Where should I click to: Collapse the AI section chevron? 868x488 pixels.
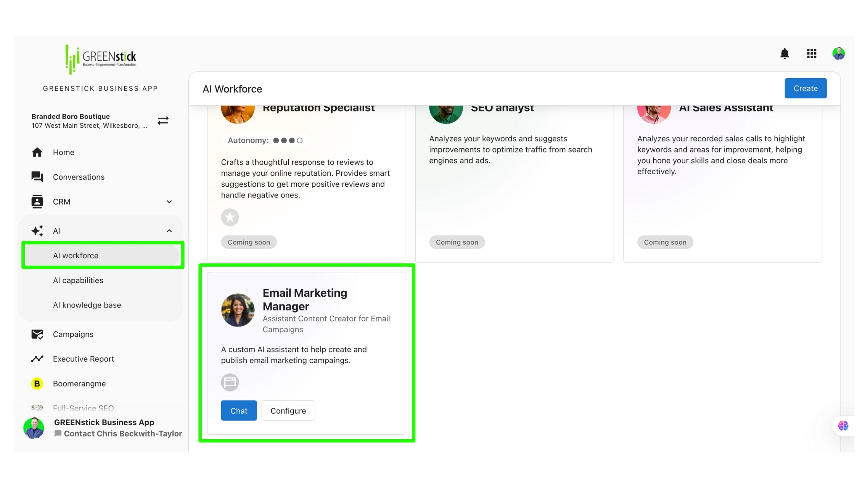point(169,231)
